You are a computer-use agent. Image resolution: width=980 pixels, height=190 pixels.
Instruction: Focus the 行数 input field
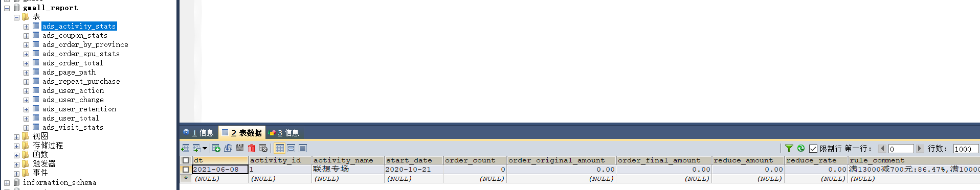(966, 149)
